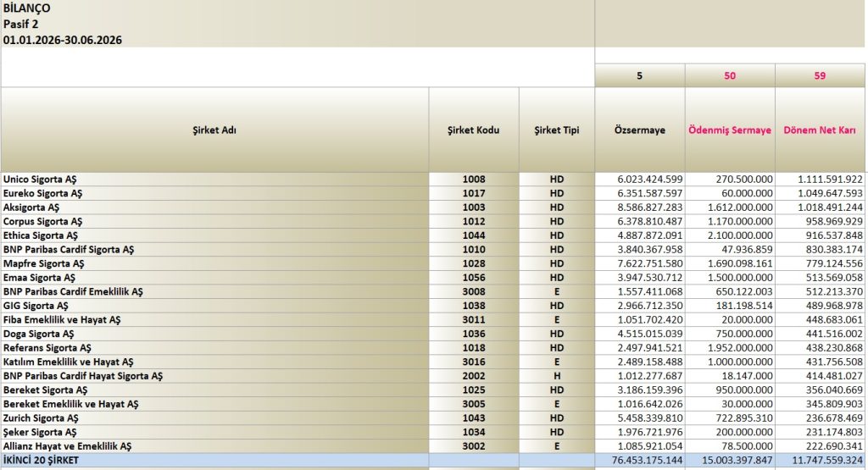Viewport: 868px width, 470px height.
Task: Select the GIG Sigorta AŞ cell
Action: pyautogui.click(x=214, y=306)
